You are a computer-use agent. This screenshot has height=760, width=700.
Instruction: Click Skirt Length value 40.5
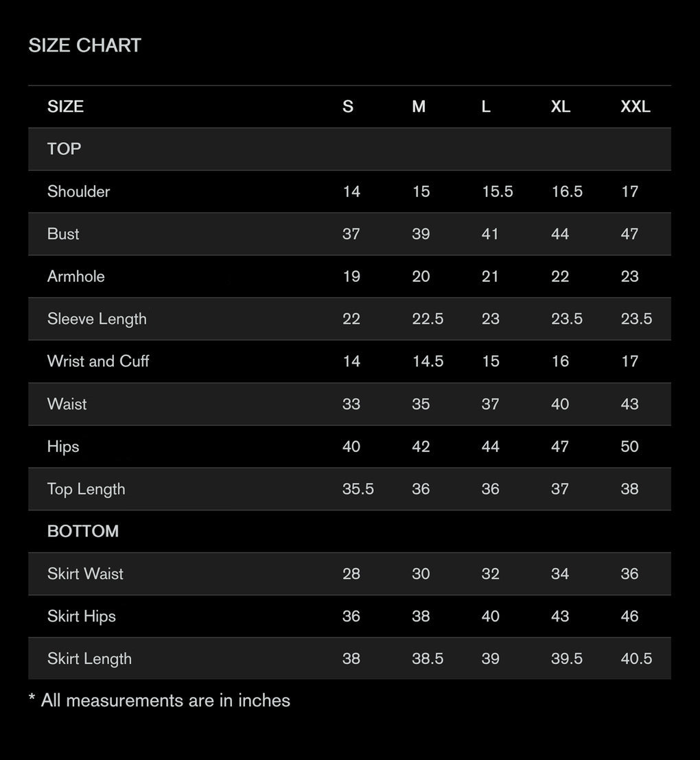click(636, 658)
